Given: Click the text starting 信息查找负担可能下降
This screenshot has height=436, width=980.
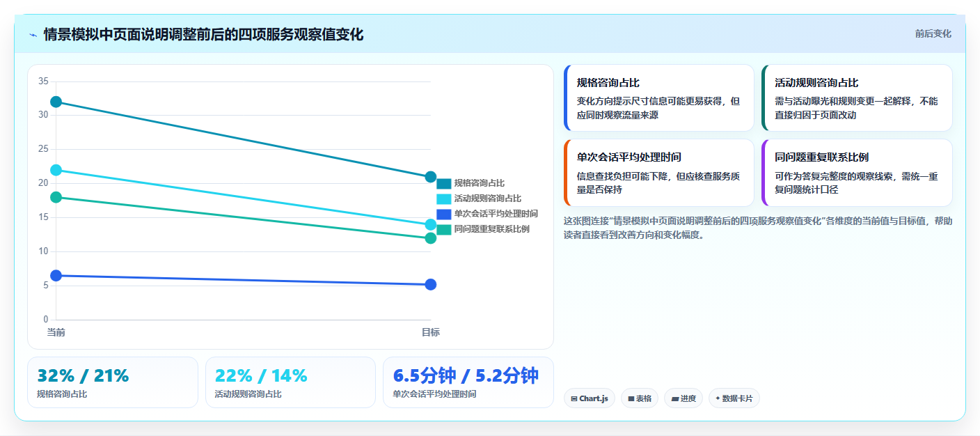Looking at the screenshot, I should pyautogui.click(x=658, y=182).
